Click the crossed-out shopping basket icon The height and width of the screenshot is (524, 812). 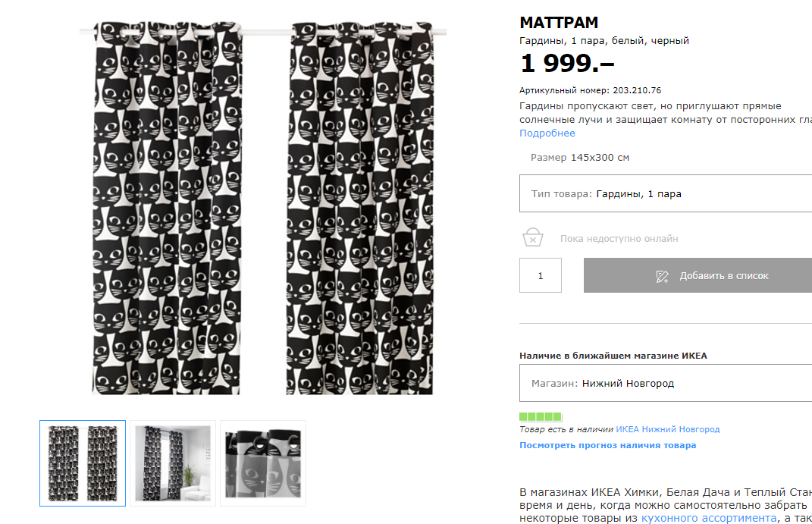(533, 238)
